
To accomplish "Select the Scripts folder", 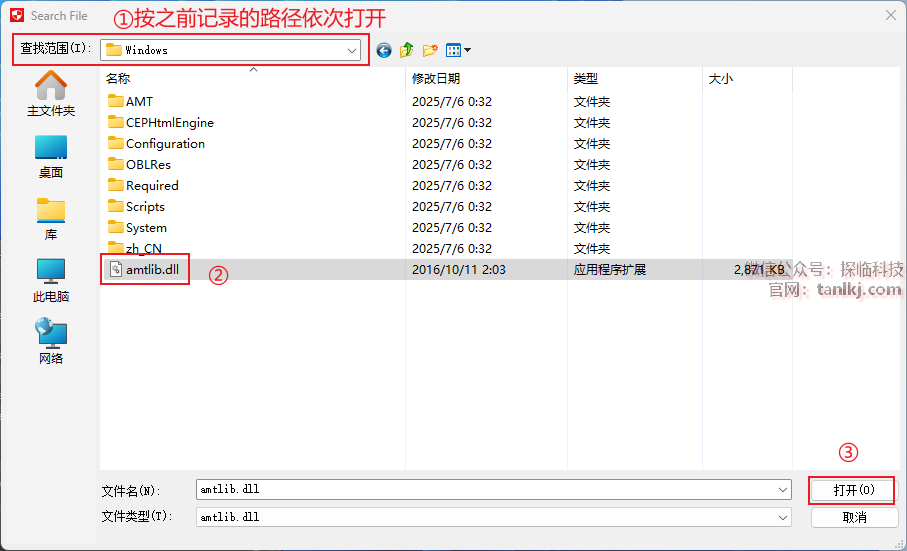I will point(137,206).
